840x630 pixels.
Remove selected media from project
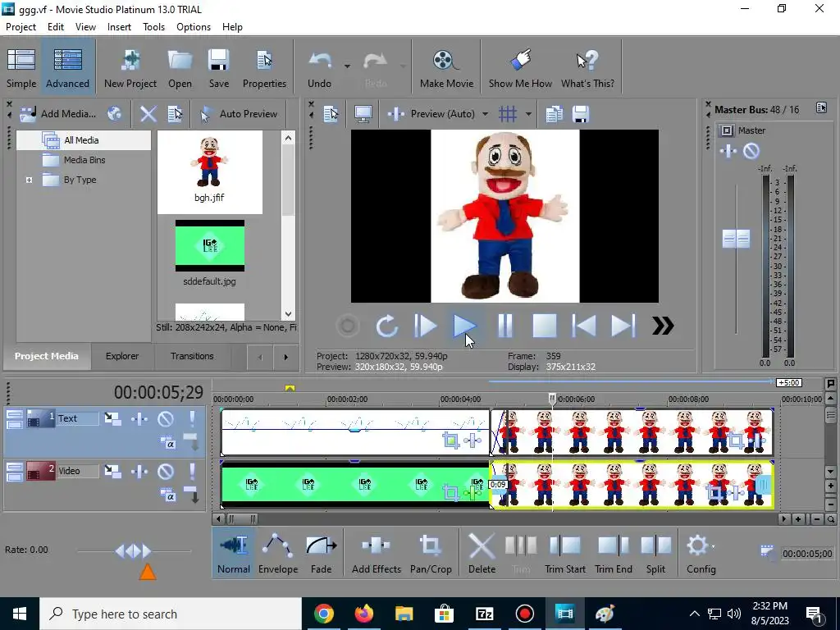coord(148,113)
